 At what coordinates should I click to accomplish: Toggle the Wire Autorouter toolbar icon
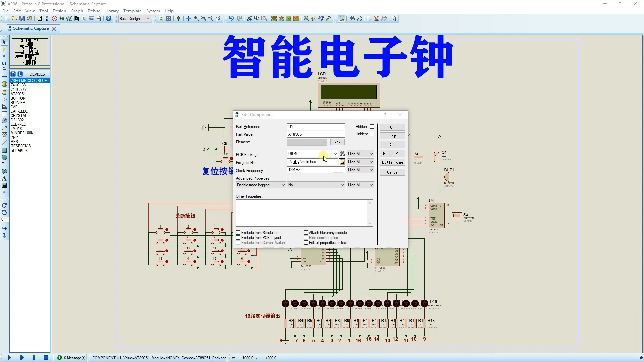pyautogui.click(x=341, y=19)
